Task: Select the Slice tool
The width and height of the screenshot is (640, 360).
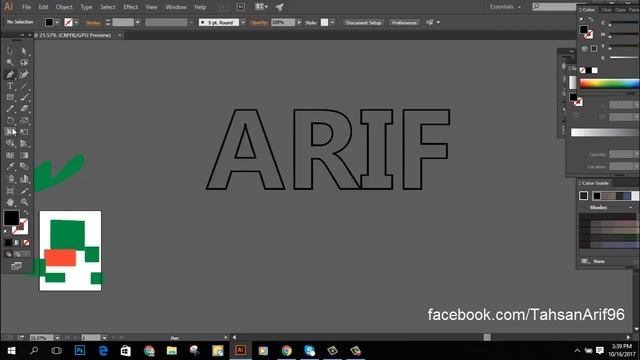Action: (x=24, y=191)
